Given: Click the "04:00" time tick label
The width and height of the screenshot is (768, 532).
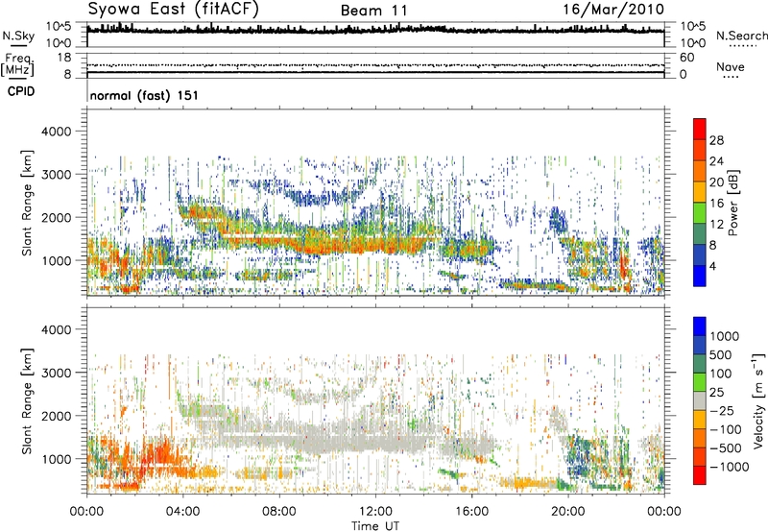Looking at the screenshot, I should (x=182, y=512).
